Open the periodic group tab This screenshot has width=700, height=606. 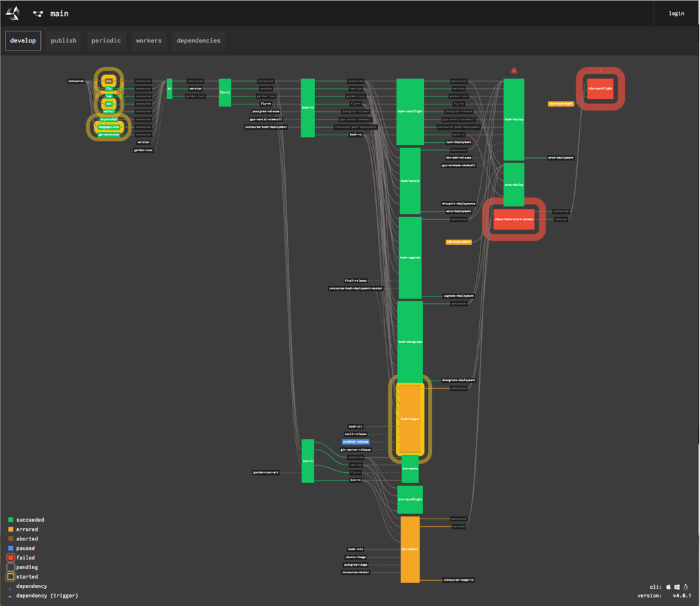(x=106, y=40)
